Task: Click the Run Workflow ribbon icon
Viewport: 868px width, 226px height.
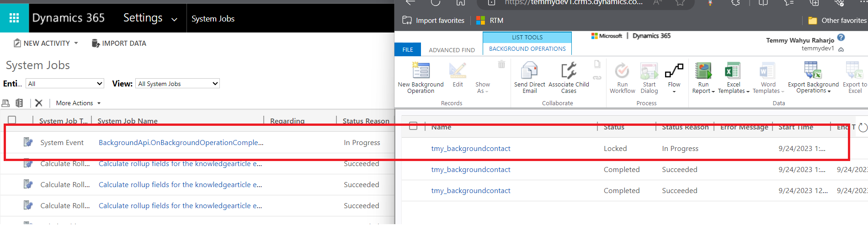Action: [622, 71]
